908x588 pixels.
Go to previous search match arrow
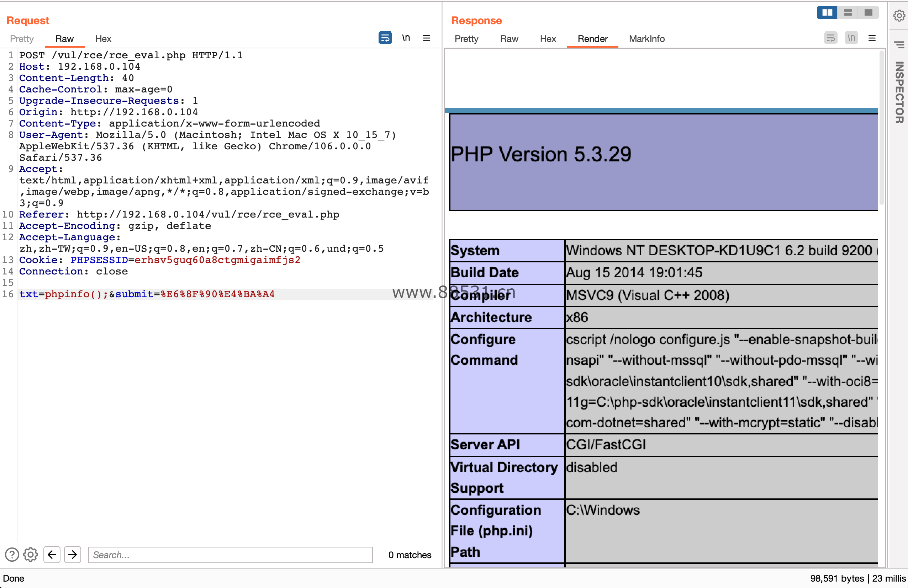click(x=52, y=555)
